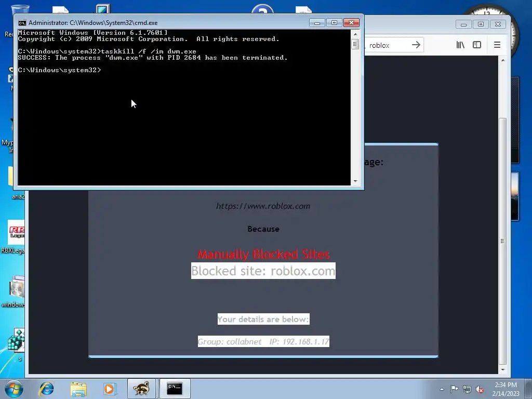This screenshot has height=399, width=532.
Task: Maximize the cmd.exe window
Action: point(334,23)
